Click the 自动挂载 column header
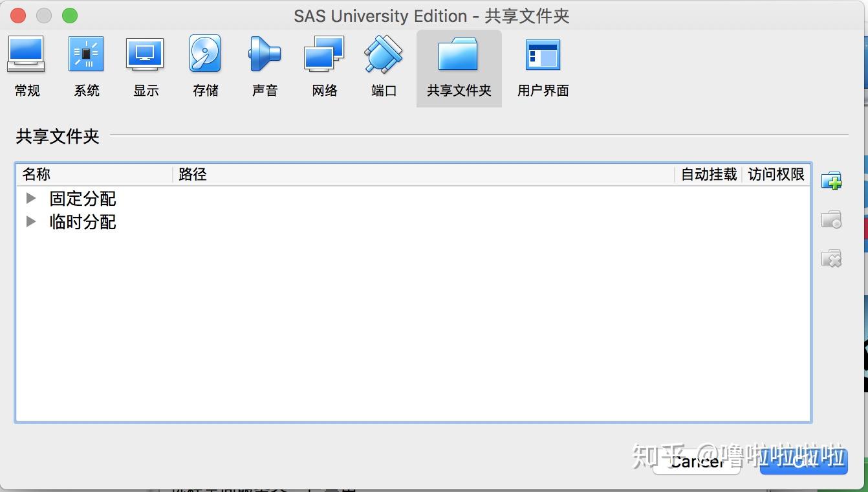The height and width of the screenshot is (492, 868). click(x=708, y=174)
